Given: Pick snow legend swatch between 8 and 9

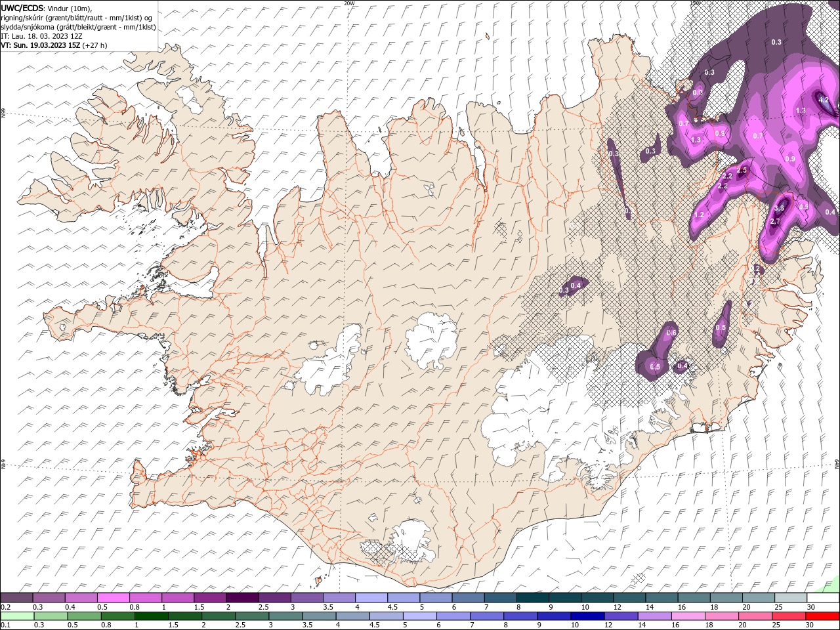Looking at the screenshot, I should pos(533,598).
